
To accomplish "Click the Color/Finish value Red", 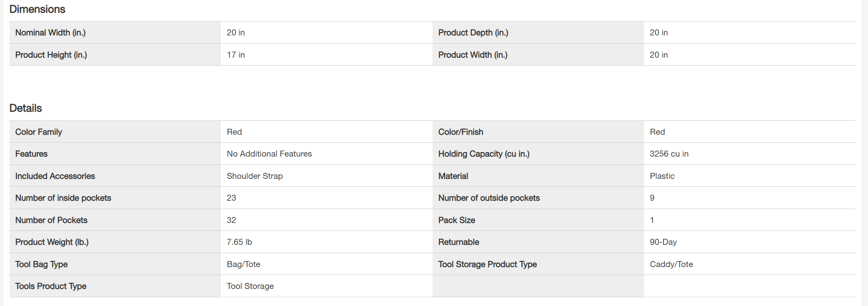I will tap(657, 132).
